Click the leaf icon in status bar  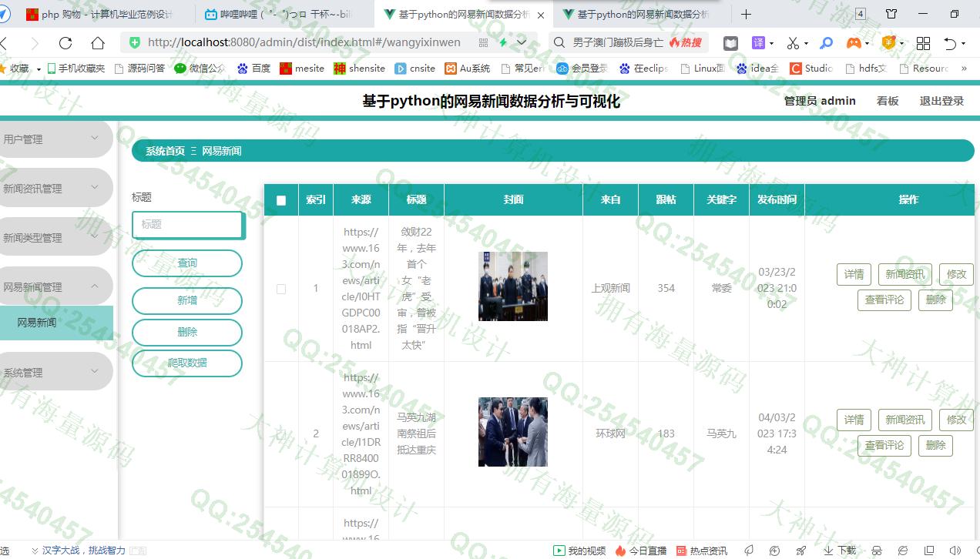click(x=749, y=551)
